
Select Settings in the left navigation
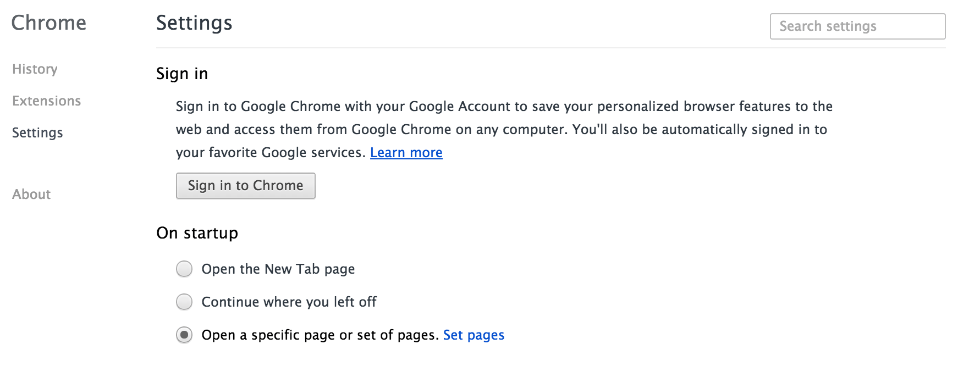[x=37, y=133]
